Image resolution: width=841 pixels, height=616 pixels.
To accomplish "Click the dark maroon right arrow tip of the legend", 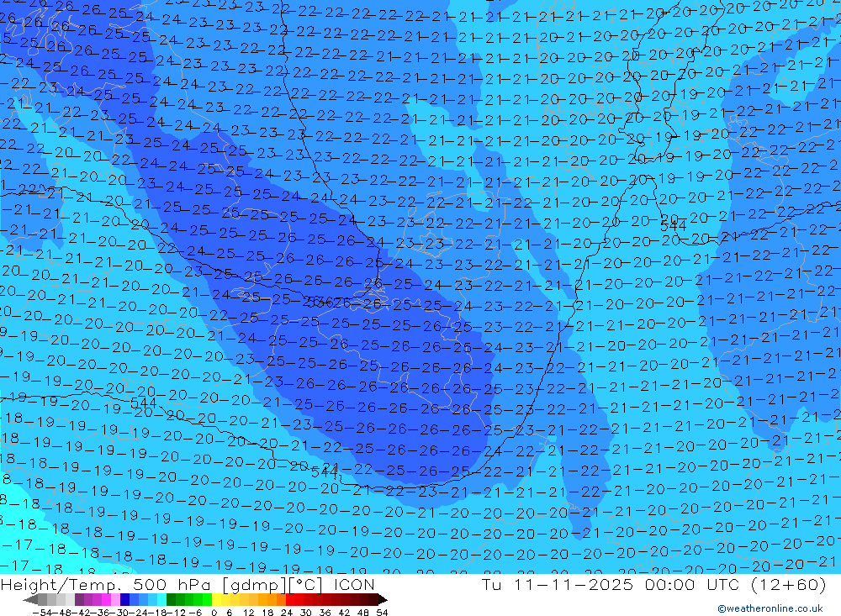I will (383, 600).
